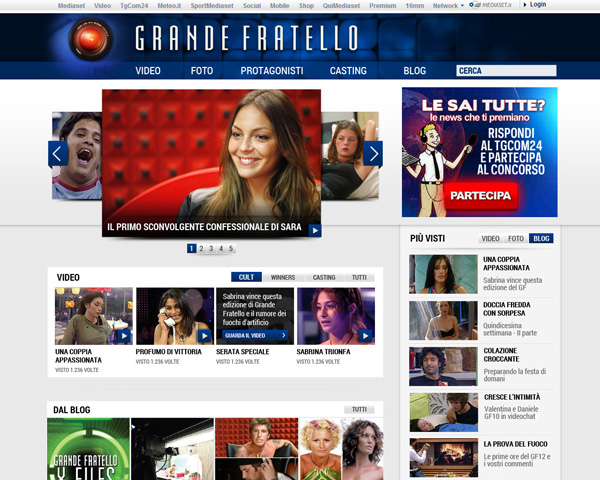The width and height of the screenshot is (600, 480).
Task: Open Una Coppia Appassionata sidebar thumbnail
Action: coord(443,274)
